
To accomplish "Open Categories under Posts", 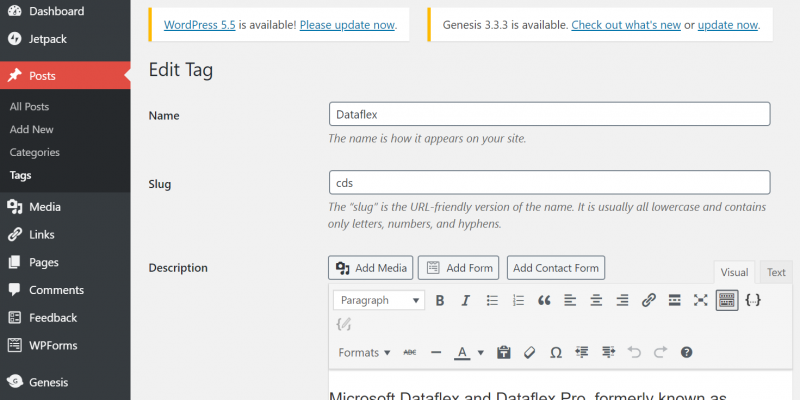I will 35,153.
